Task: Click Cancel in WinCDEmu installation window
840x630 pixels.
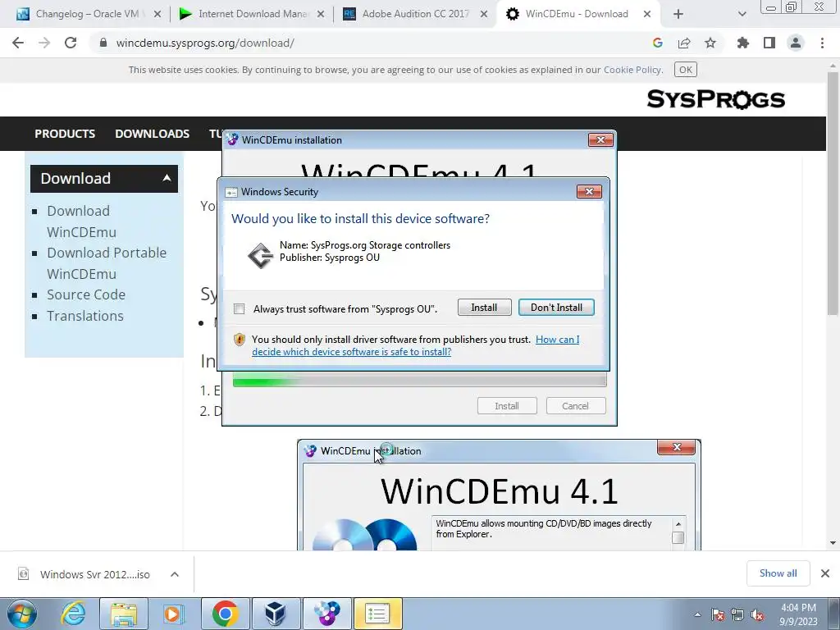Action: coord(575,406)
